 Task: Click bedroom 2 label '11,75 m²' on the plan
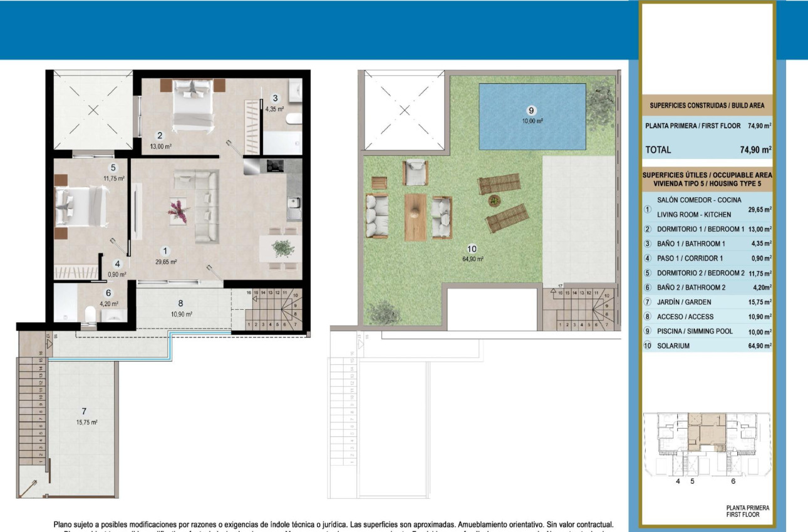[113, 178]
